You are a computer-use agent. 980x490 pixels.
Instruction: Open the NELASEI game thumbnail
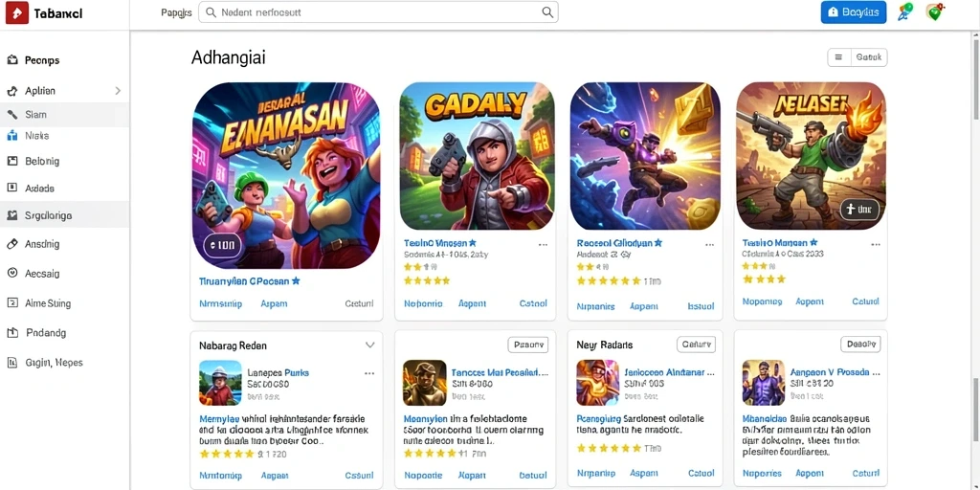coord(811,156)
